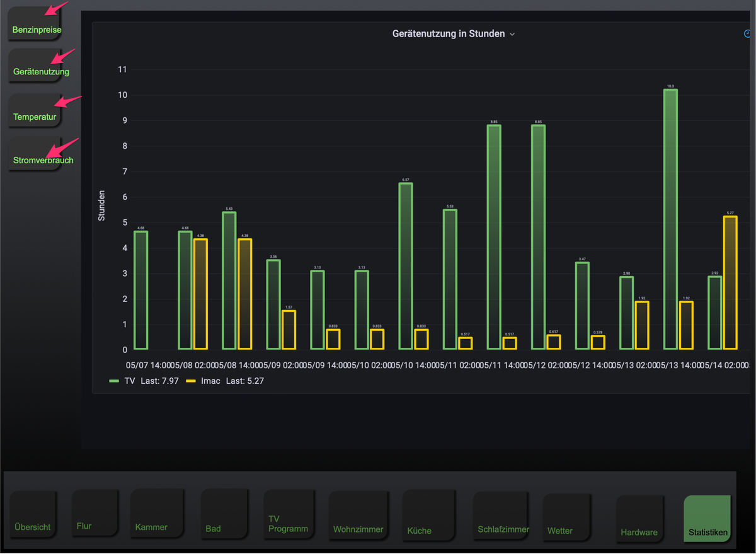Open the Kammer tab
This screenshot has height=554, width=756.
click(x=157, y=513)
